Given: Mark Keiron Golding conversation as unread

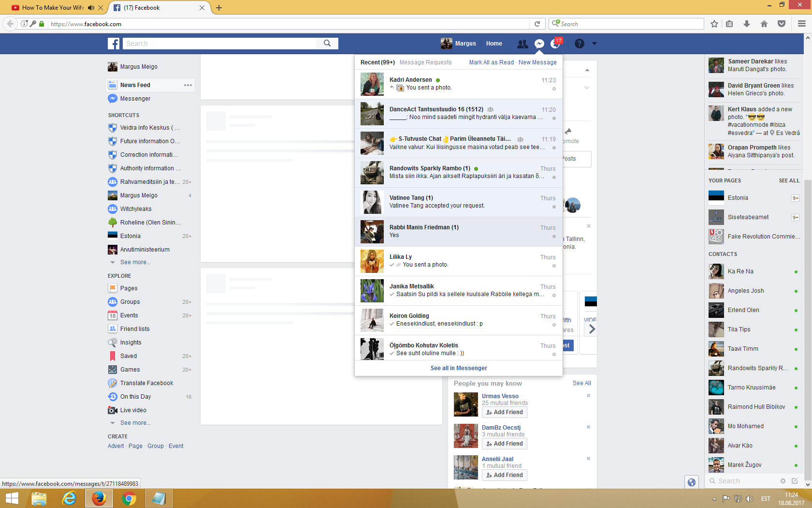Looking at the screenshot, I should click(x=554, y=325).
